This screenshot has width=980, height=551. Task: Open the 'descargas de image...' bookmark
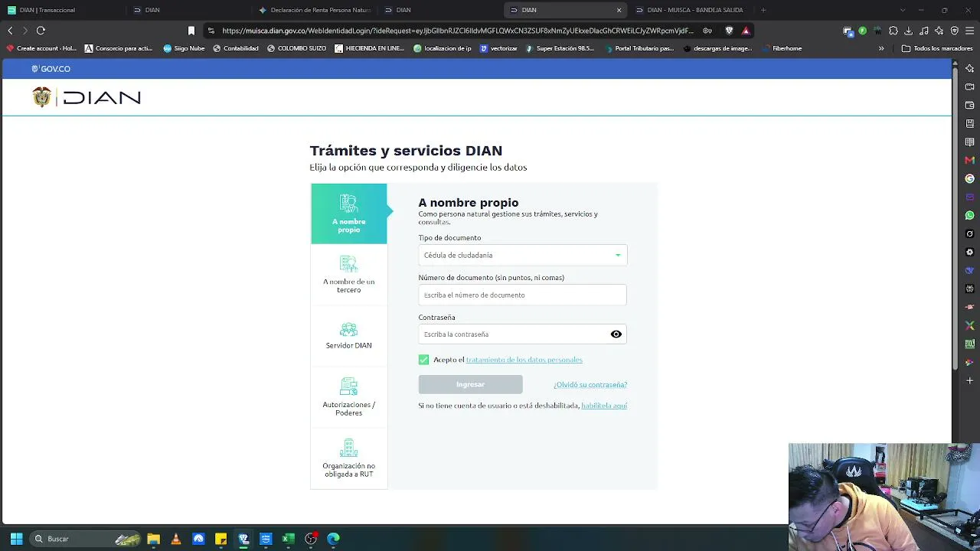tap(717, 48)
